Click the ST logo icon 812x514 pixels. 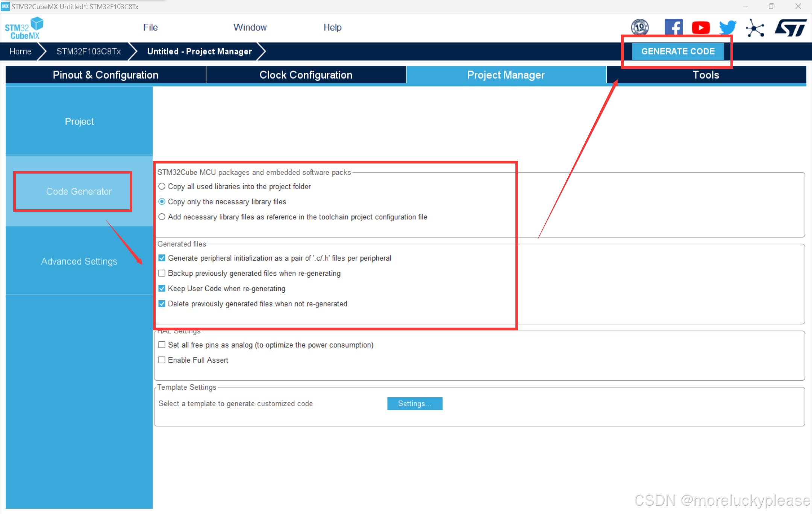[x=790, y=28]
